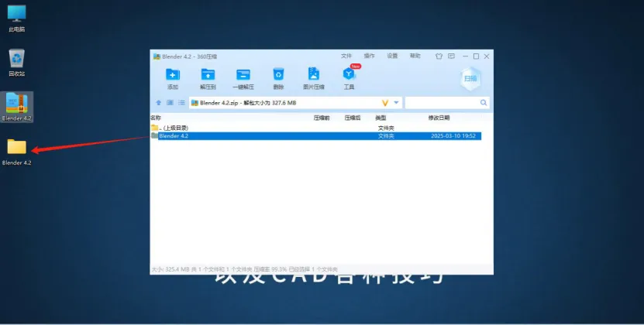Sort by 压缩后 column header
Viewport: 644px width, 325px height.
click(x=353, y=118)
